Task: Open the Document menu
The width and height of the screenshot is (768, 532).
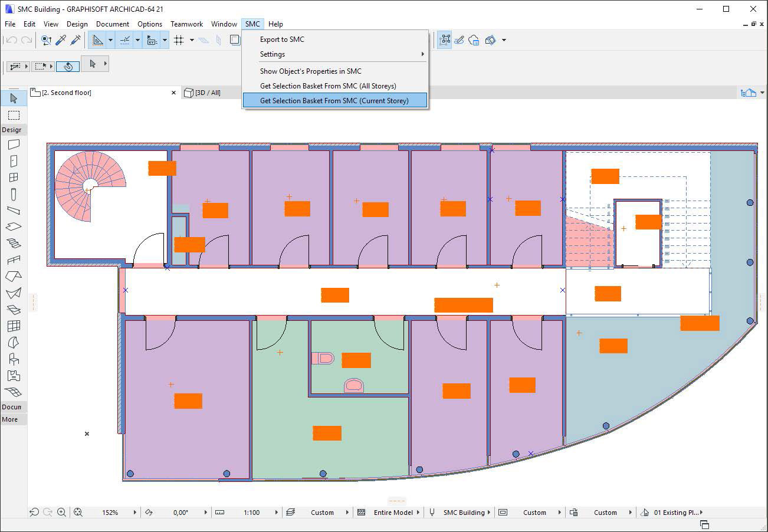Action: click(x=112, y=24)
